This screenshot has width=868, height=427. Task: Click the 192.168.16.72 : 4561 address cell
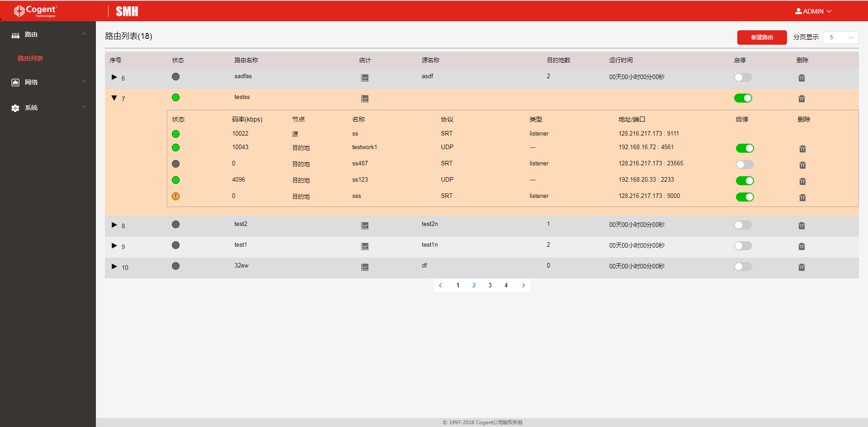(x=646, y=147)
